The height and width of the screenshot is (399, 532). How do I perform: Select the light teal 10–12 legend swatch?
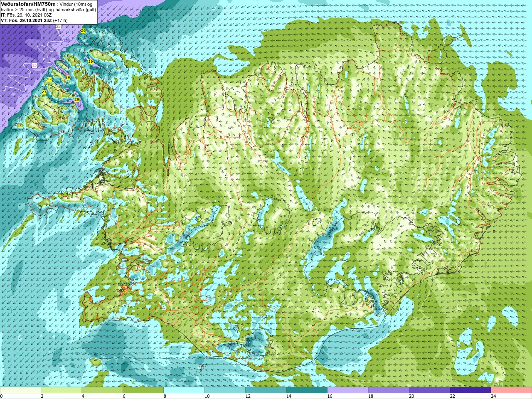tap(225, 390)
